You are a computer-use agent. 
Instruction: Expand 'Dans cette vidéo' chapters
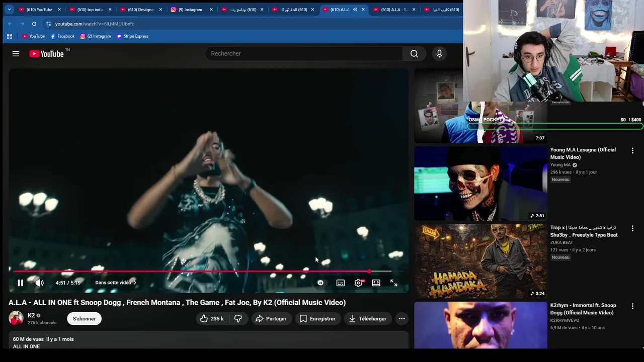click(x=116, y=283)
